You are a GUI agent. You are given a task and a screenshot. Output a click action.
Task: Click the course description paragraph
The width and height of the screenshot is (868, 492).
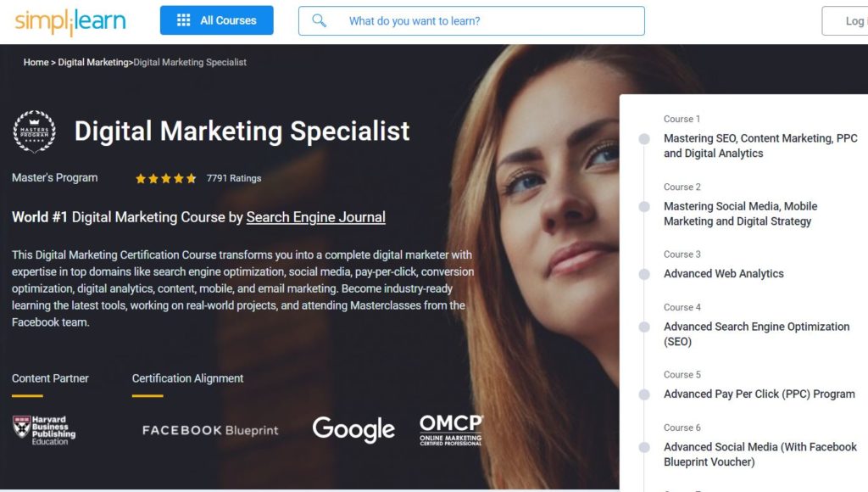pyautogui.click(x=243, y=288)
